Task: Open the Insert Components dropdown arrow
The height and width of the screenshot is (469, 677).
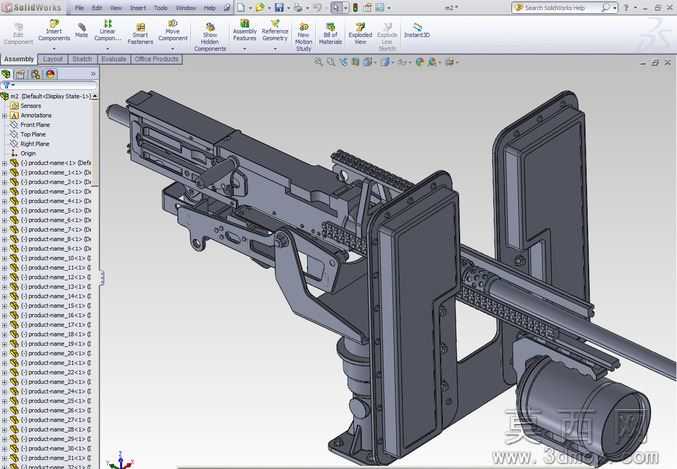Action: click(x=54, y=48)
